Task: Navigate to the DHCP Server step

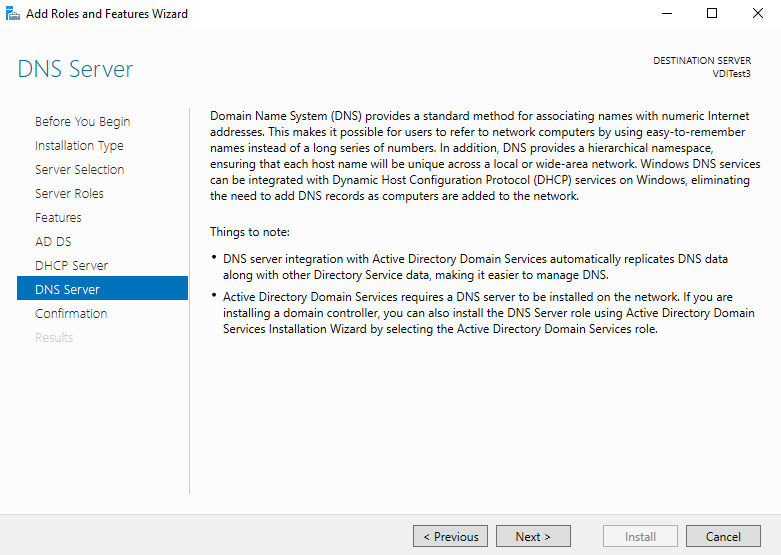Action: click(x=71, y=266)
